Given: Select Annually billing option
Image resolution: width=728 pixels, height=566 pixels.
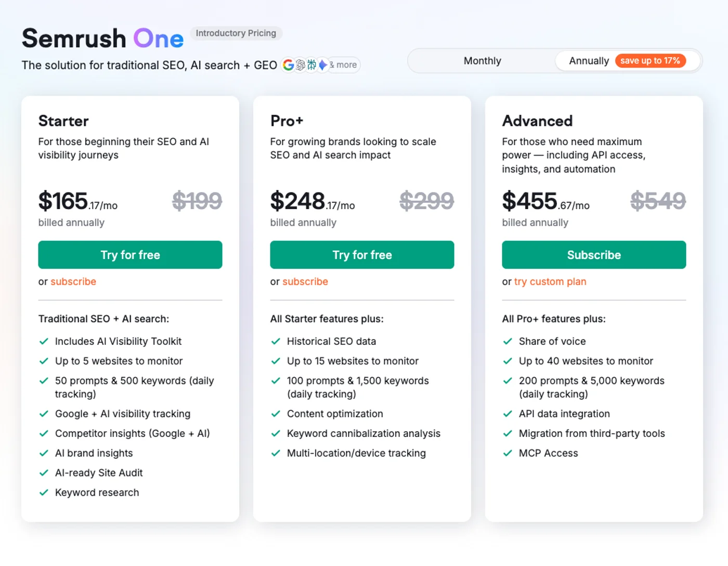Looking at the screenshot, I should coord(589,61).
